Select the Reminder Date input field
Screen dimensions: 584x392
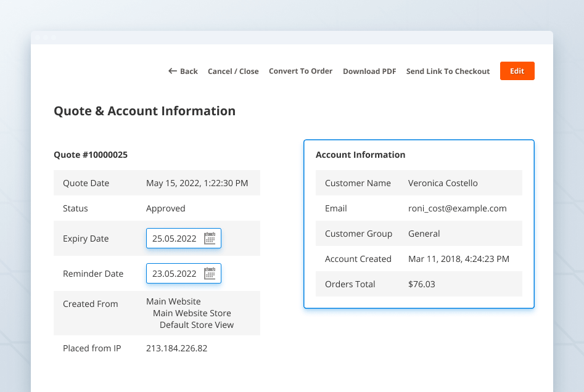[x=179, y=273]
